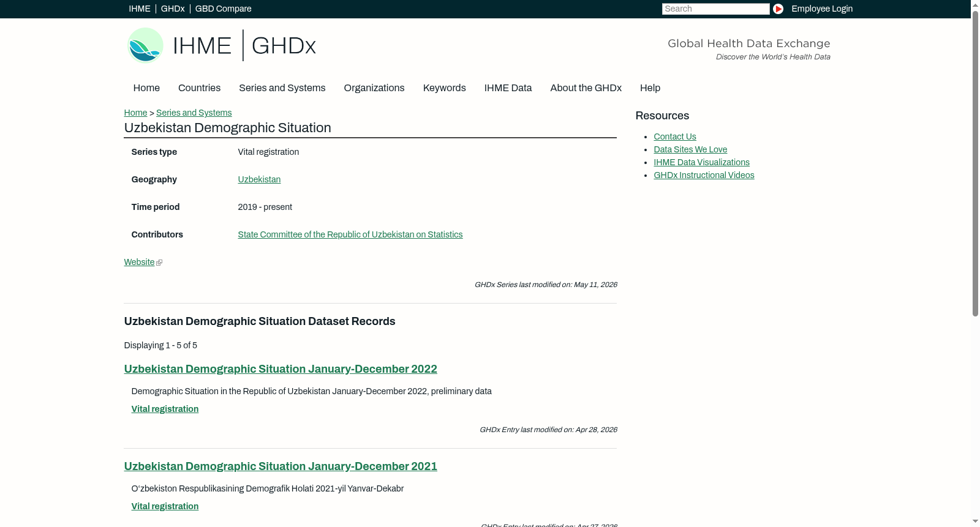This screenshot has height=527, width=980.
Task: Open the Help menu item
Action: [x=650, y=88]
